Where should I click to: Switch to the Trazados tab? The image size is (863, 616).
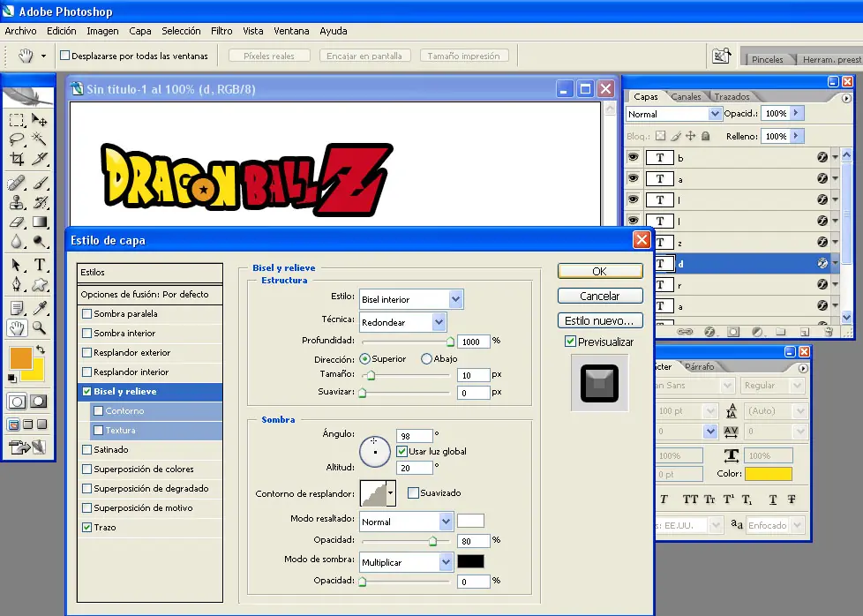[x=732, y=96]
